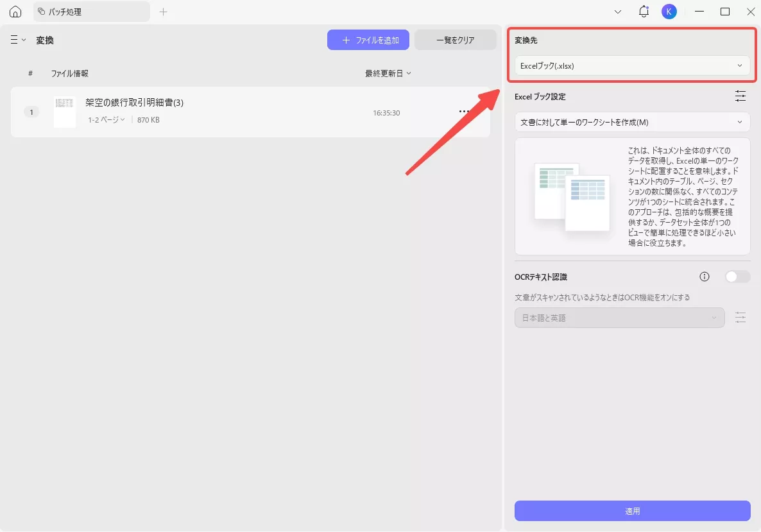This screenshot has height=532, width=761.
Task: Open the more options for 架空の銀行取引明細書(3)
Action: pyautogui.click(x=464, y=111)
